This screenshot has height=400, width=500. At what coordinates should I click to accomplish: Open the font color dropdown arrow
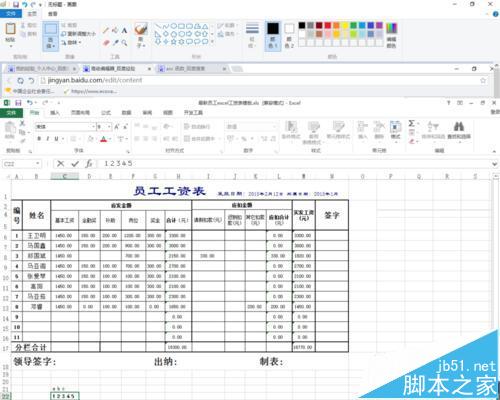[110, 139]
